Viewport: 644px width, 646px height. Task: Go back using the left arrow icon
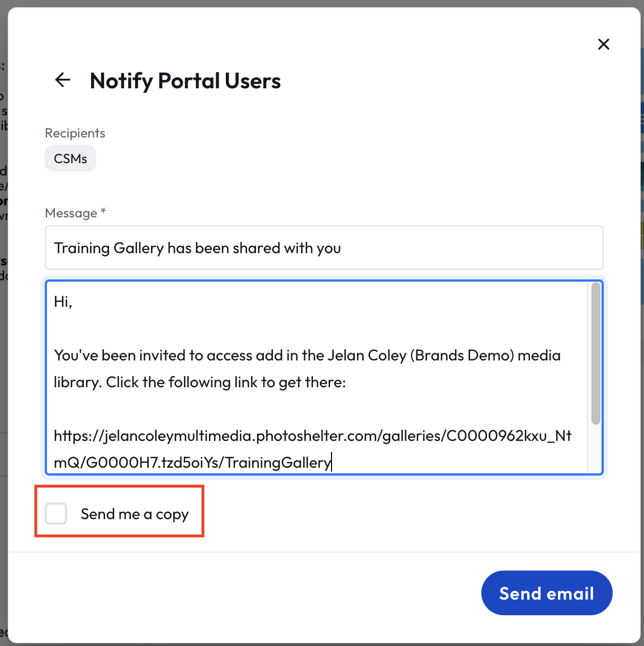pos(63,80)
